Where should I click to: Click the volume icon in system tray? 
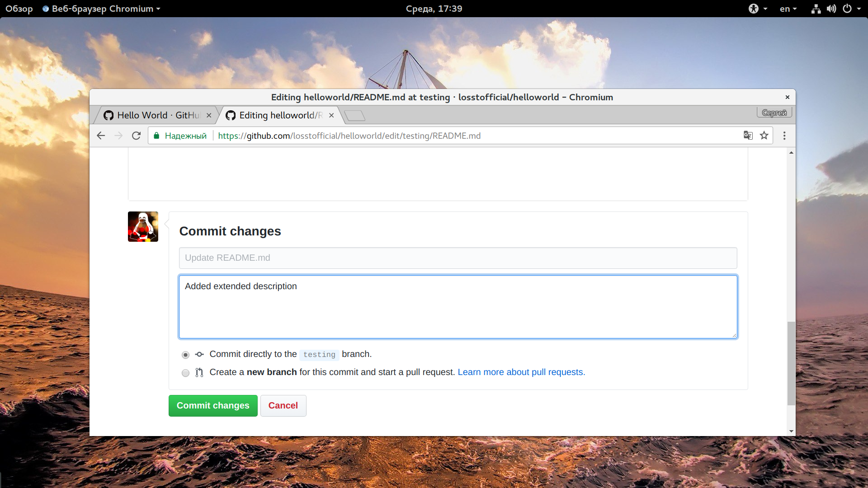pos(831,9)
